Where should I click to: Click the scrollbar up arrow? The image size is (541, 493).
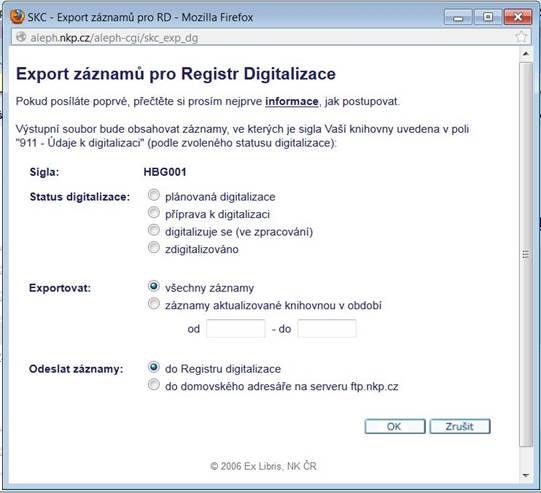pos(525,54)
